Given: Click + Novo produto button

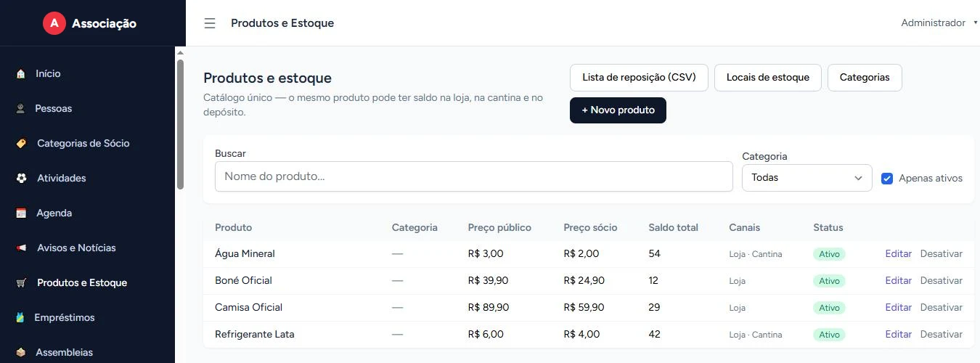Looking at the screenshot, I should [618, 110].
